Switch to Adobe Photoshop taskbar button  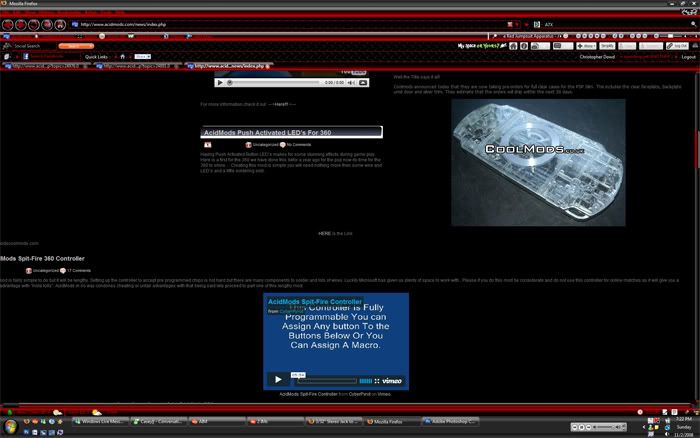(451, 421)
